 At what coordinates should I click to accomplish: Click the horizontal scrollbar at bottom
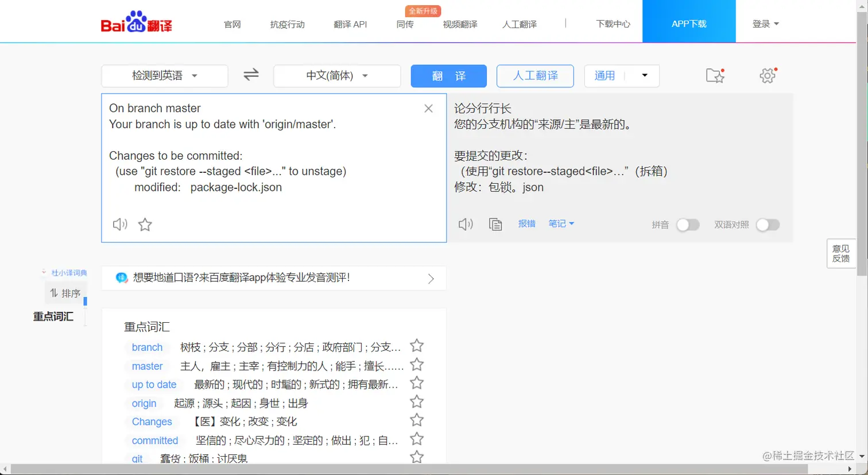click(x=409, y=469)
